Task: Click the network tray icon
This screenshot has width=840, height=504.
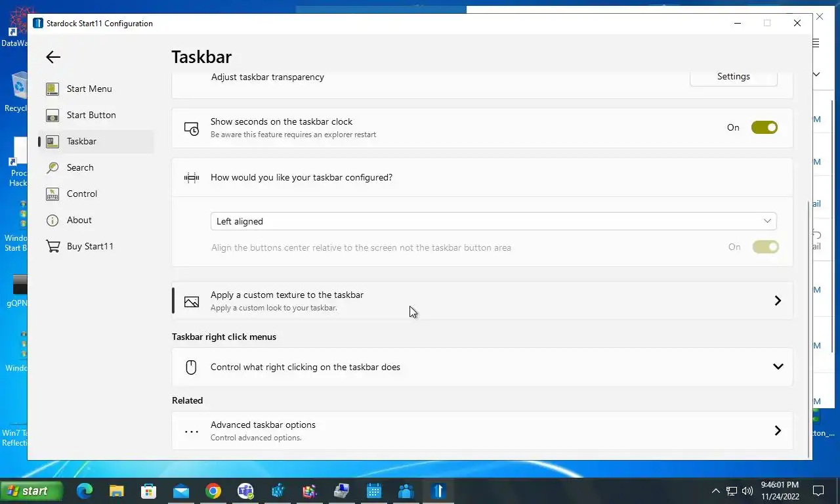Action: (731, 491)
